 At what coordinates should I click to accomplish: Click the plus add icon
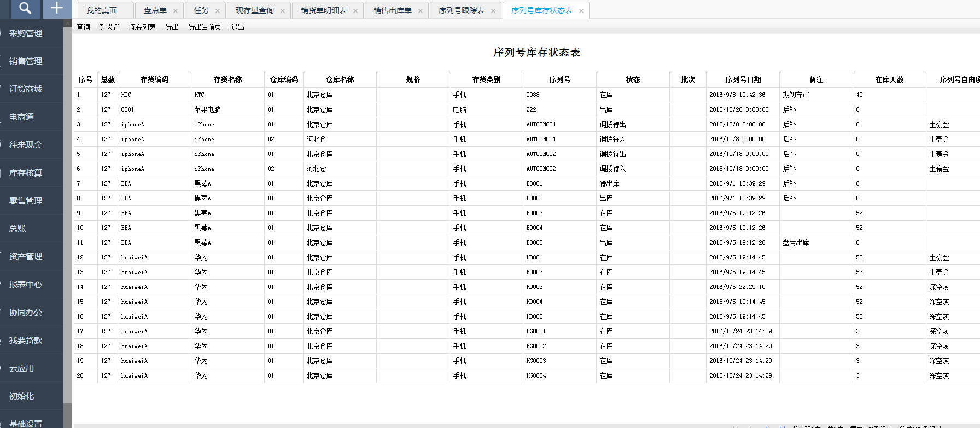(56, 8)
